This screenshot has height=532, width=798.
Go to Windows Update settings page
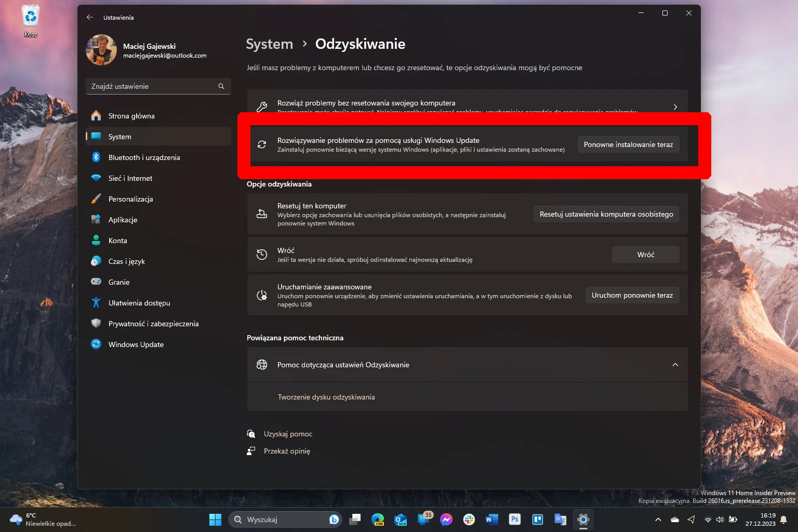click(158, 344)
